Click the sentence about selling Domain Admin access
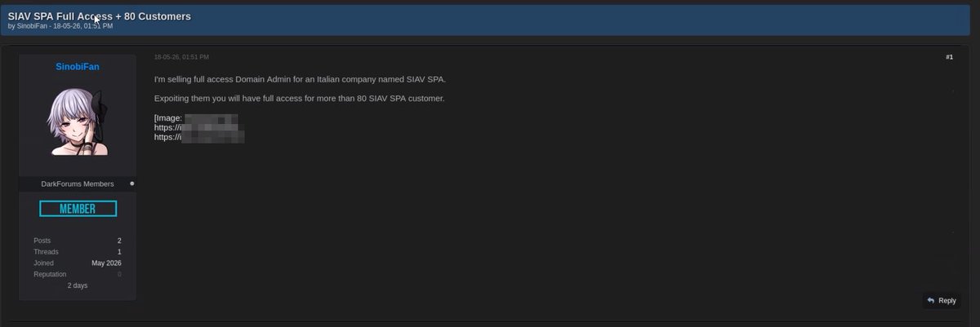Image resolution: width=980 pixels, height=327 pixels. pyautogui.click(x=301, y=79)
